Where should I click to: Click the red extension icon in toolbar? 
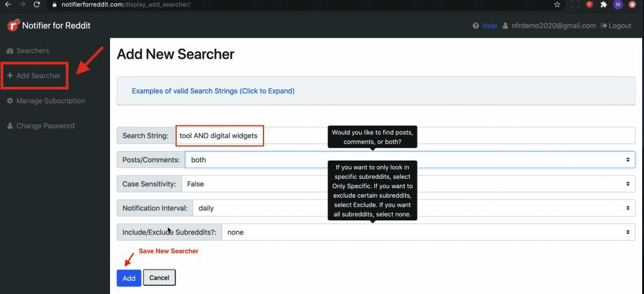589,4
